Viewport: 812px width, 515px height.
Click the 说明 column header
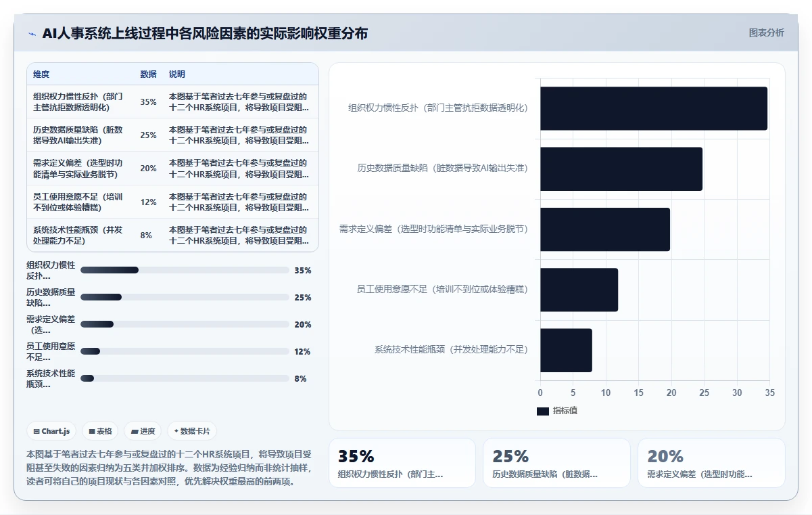point(177,74)
